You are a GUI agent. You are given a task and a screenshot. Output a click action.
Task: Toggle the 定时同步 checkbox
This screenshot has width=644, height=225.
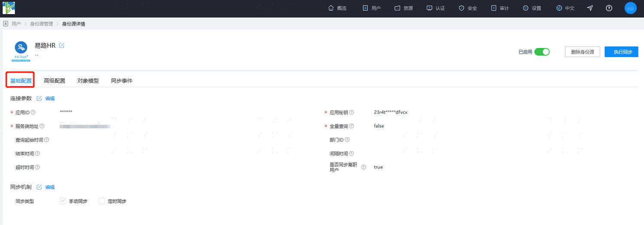102,201
